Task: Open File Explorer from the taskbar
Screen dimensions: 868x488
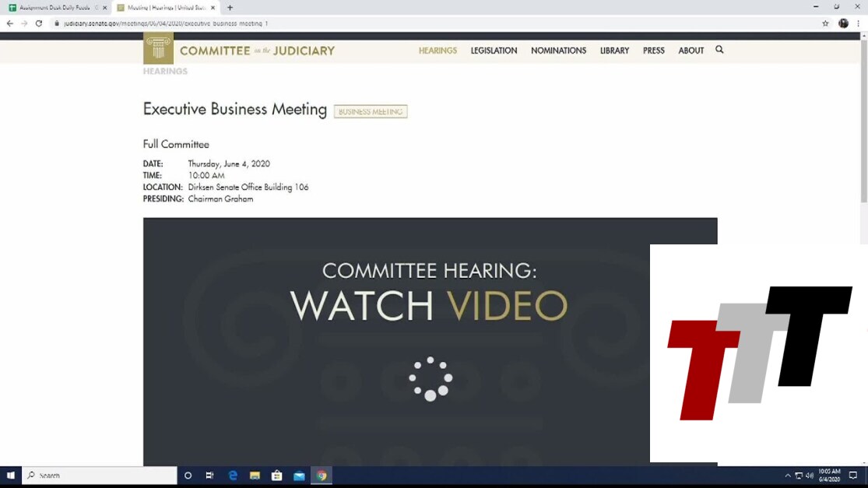Action: (x=255, y=476)
